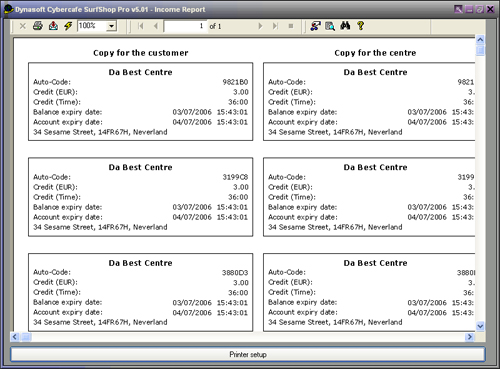This screenshot has width=500, height=369.
Task: Click the Credit (Time) value 36:00 in the 3199C8 card
Action: point(238,197)
